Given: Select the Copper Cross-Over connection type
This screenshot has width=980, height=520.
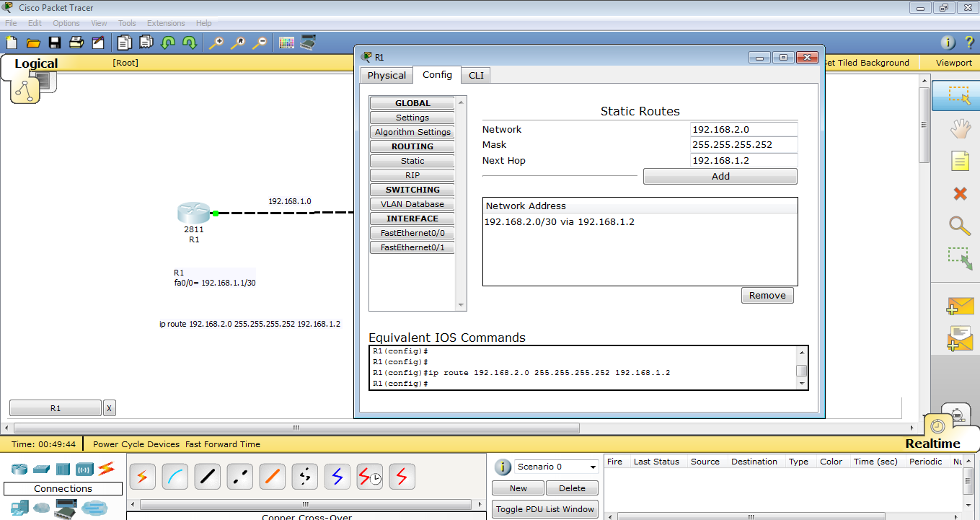Looking at the screenshot, I should 239,476.
